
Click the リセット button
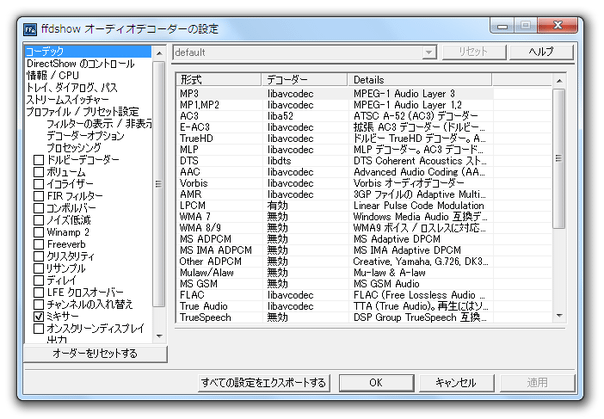pyautogui.click(x=474, y=52)
